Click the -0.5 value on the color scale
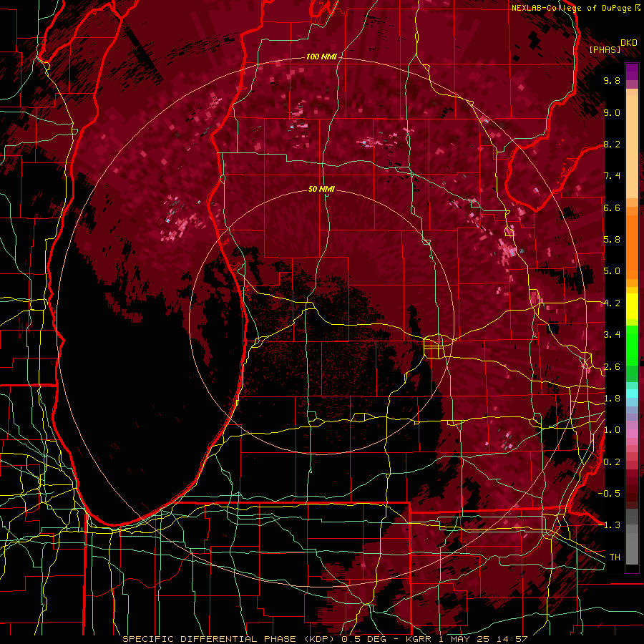Image resolution: width=644 pixels, height=644 pixels. click(609, 494)
